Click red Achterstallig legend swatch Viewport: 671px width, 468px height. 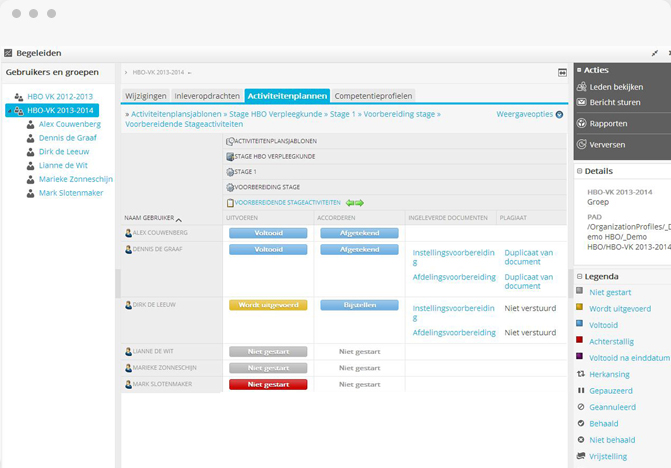[x=579, y=340]
